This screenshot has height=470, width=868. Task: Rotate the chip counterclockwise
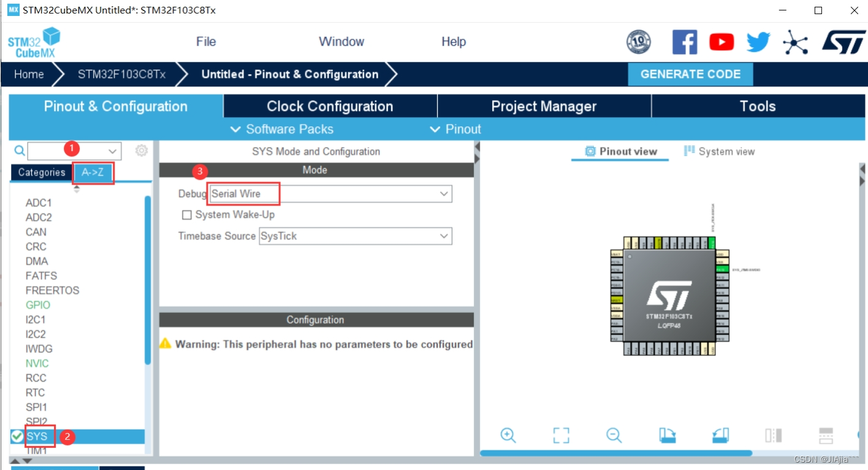[x=720, y=435]
